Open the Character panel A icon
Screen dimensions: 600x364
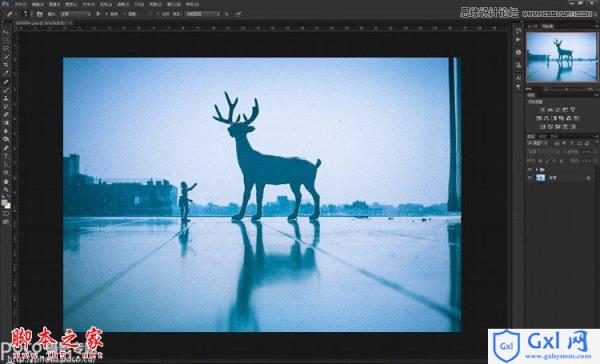point(518,78)
